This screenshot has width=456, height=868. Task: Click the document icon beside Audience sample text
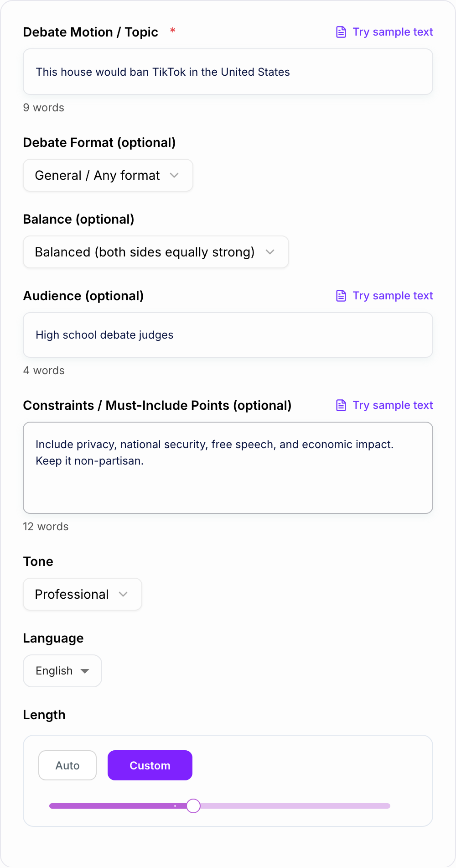coord(341,296)
